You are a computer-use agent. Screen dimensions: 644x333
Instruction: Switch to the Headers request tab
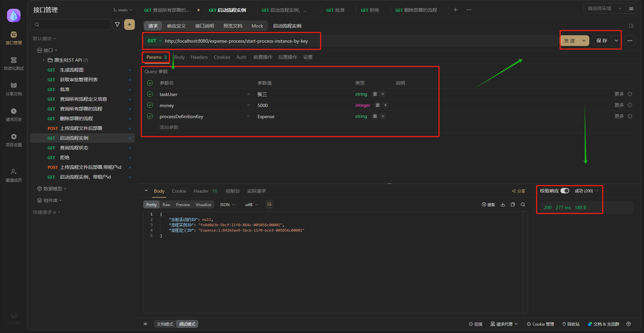click(199, 57)
